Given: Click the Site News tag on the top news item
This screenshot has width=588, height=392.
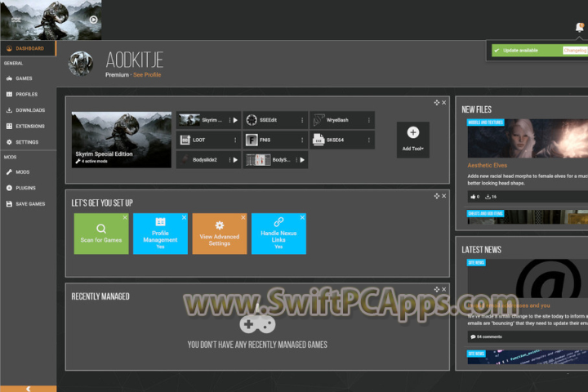Looking at the screenshot, I should [x=476, y=263].
